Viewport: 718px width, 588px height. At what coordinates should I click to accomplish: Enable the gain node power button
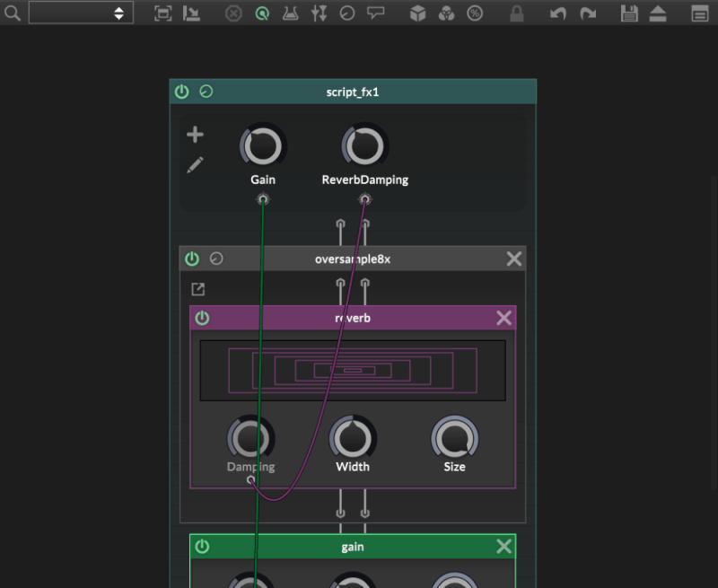click(x=203, y=546)
